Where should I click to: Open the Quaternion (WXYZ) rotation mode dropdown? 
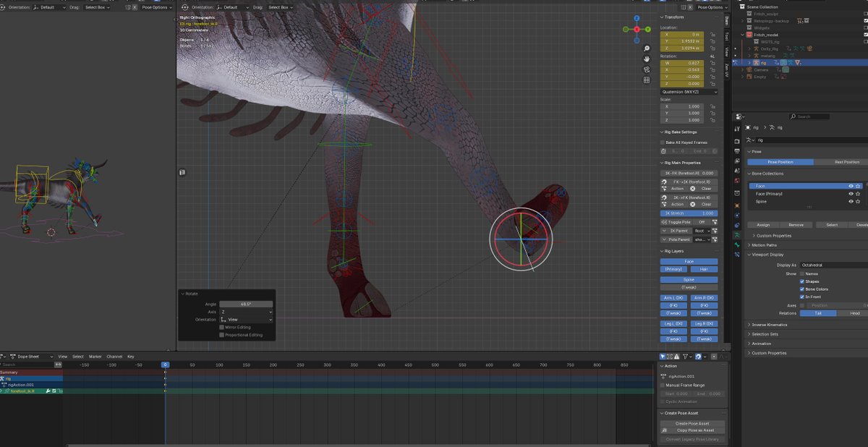click(689, 92)
